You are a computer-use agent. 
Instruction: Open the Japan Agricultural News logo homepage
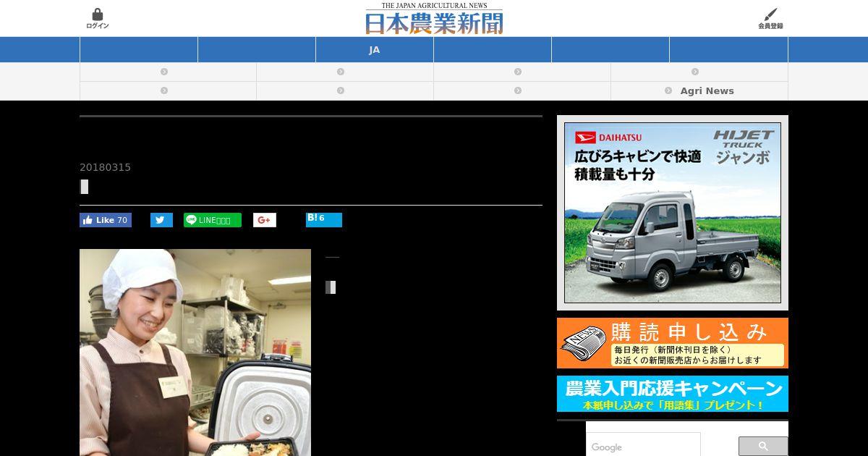click(x=434, y=19)
